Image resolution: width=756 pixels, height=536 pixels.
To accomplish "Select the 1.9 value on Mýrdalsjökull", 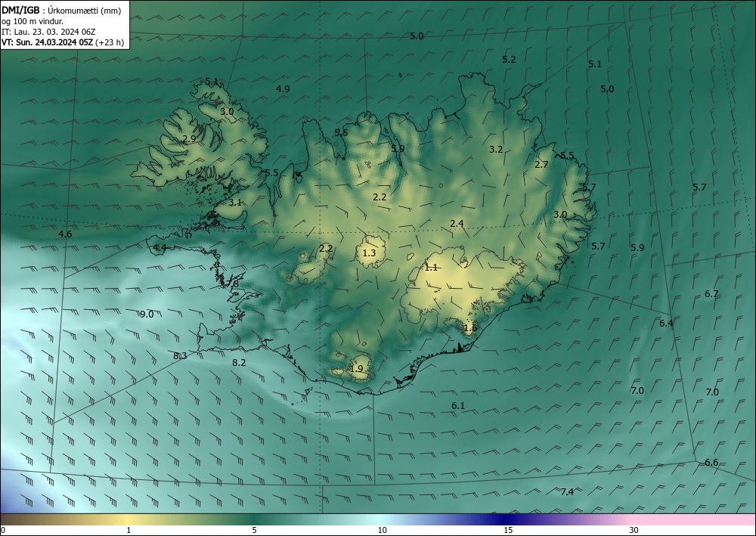I will (x=356, y=369).
